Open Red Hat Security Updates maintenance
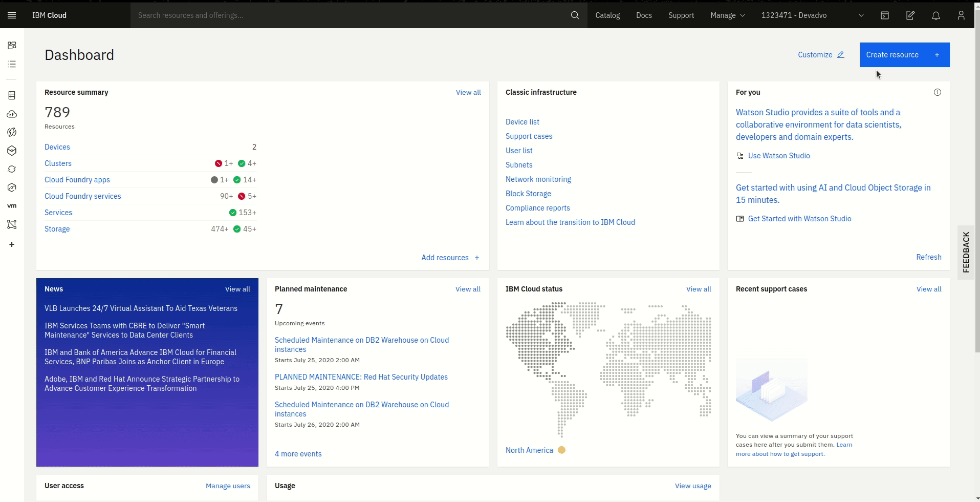The image size is (980, 502). point(361,377)
